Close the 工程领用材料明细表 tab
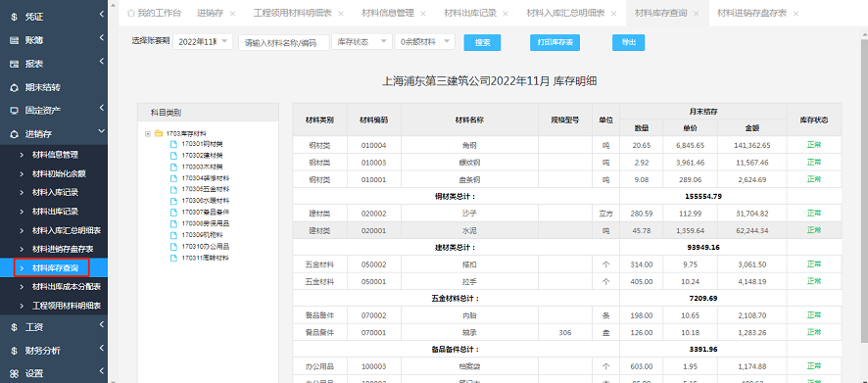868x383 pixels. pos(341,14)
